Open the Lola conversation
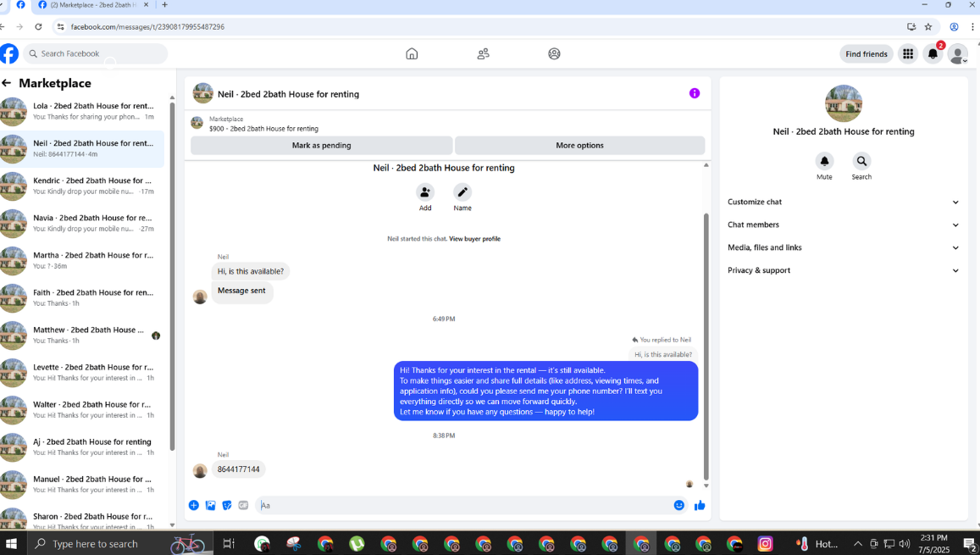Image resolution: width=980 pixels, height=555 pixels. click(82, 111)
